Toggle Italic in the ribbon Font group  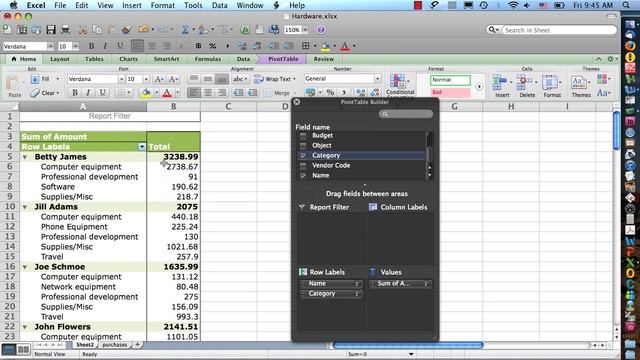pos(88,93)
